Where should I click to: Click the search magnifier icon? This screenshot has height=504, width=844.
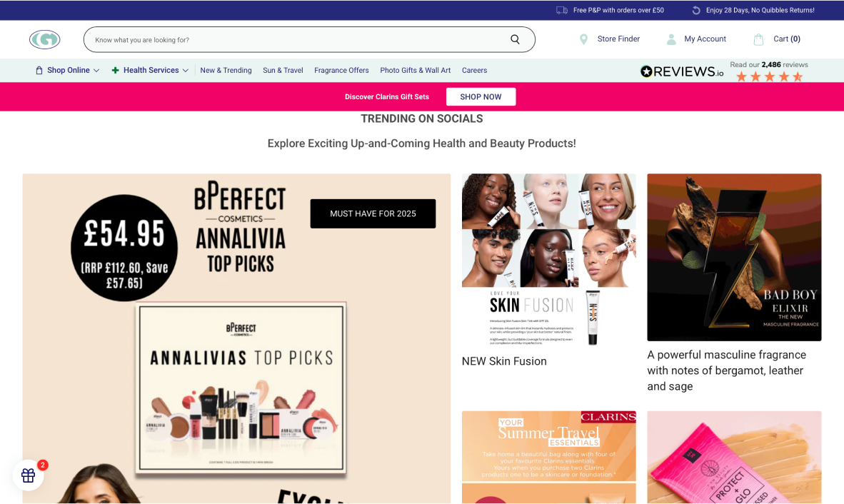click(x=515, y=39)
